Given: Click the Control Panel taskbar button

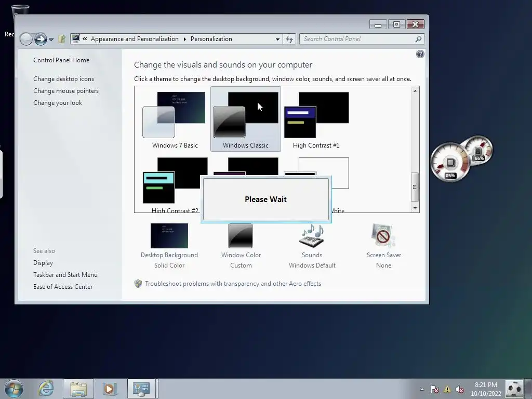Looking at the screenshot, I should (x=141, y=389).
